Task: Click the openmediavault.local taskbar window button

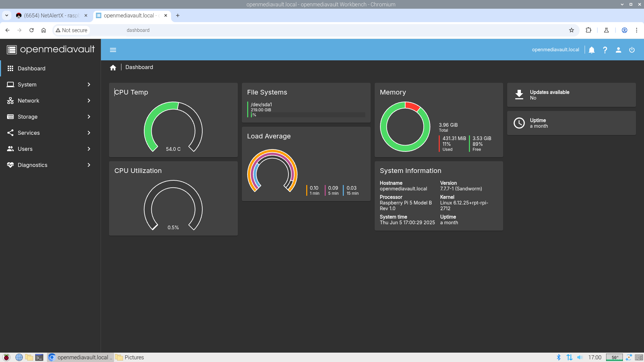Action: pos(80,357)
